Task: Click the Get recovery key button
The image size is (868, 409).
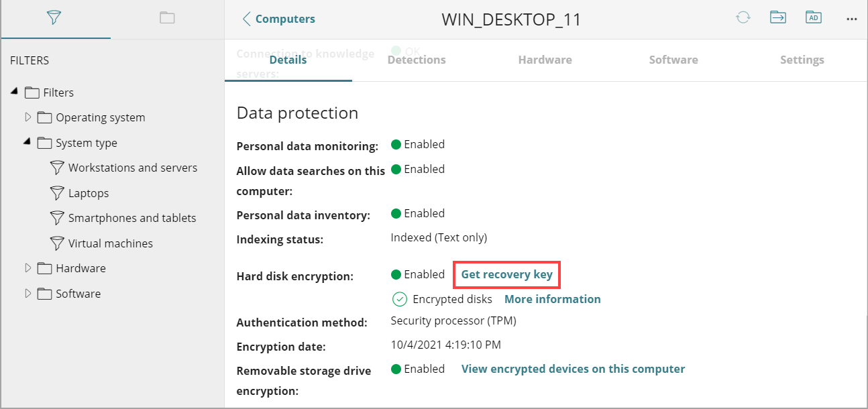Action: 506,274
